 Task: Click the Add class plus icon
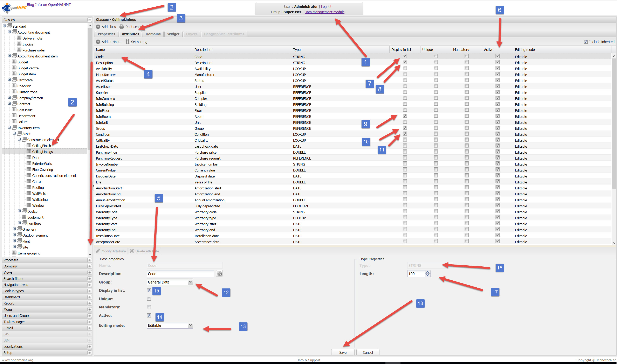pyautogui.click(x=98, y=27)
